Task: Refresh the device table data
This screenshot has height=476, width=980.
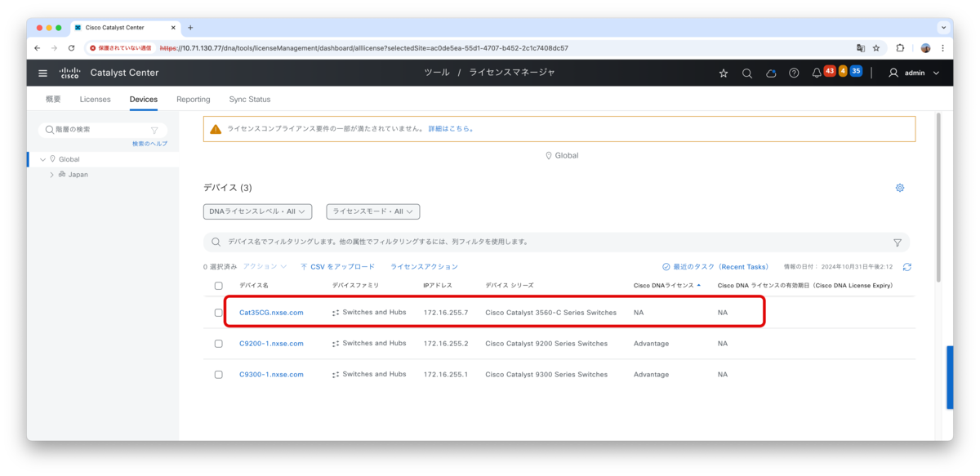Action: [906, 267]
